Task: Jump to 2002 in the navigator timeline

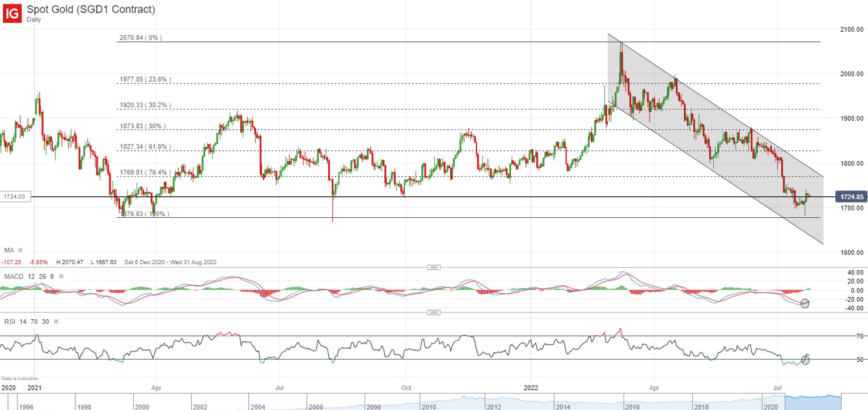Action: 201,407
